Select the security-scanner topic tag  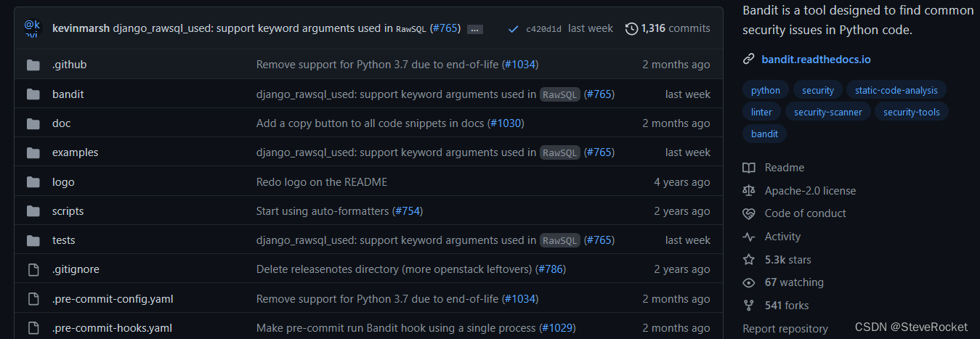[x=828, y=113]
